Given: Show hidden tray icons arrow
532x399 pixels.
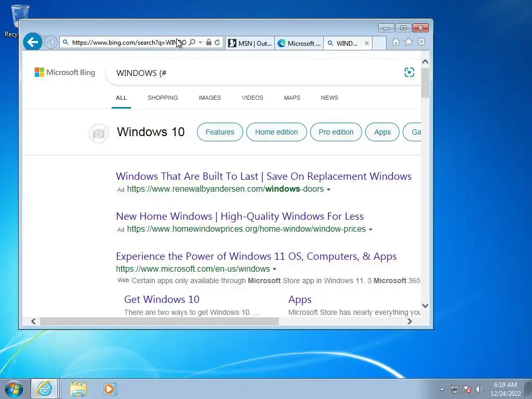Looking at the screenshot, I should (442, 389).
